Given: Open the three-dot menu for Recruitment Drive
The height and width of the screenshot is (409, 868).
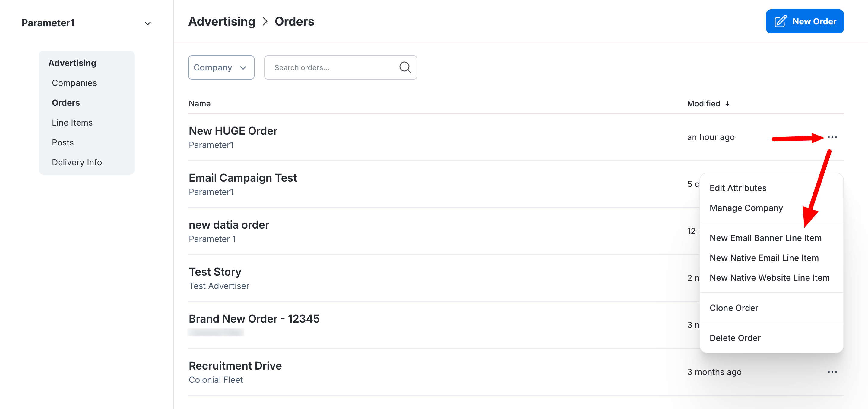Looking at the screenshot, I should point(832,372).
